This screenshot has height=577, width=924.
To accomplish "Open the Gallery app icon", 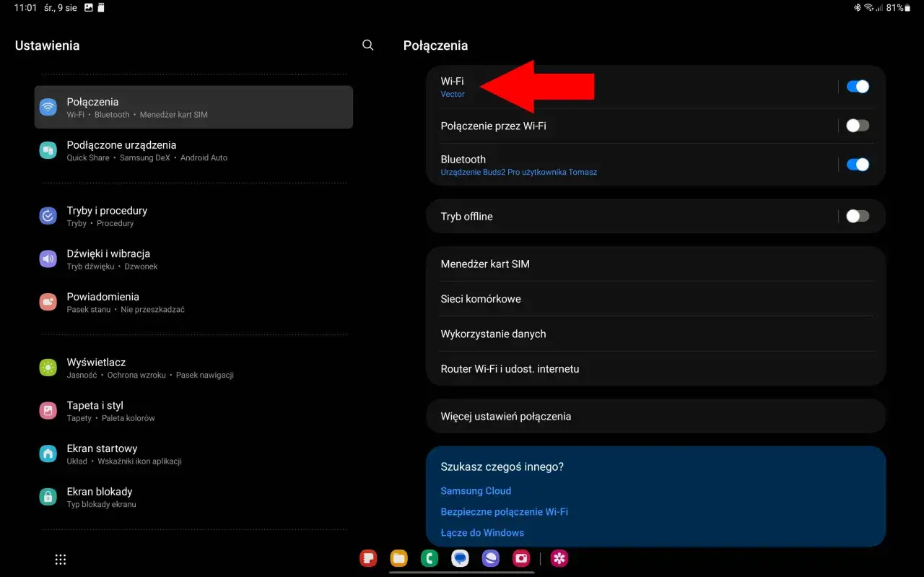I will (558, 558).
